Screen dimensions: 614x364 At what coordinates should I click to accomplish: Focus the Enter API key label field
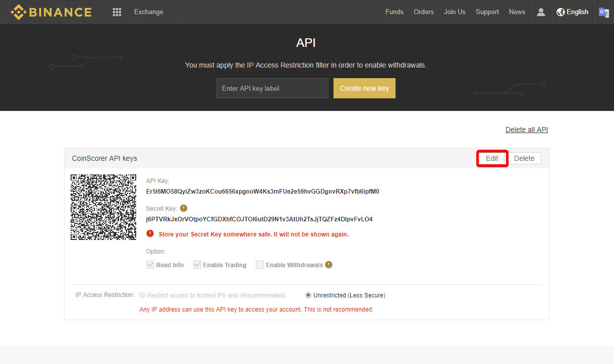272,88
